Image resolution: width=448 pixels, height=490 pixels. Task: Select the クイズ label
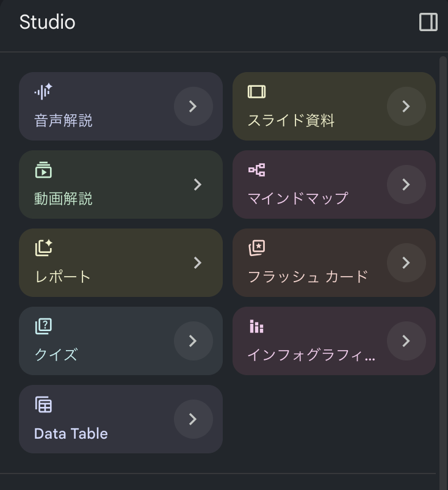pos(56,355)
